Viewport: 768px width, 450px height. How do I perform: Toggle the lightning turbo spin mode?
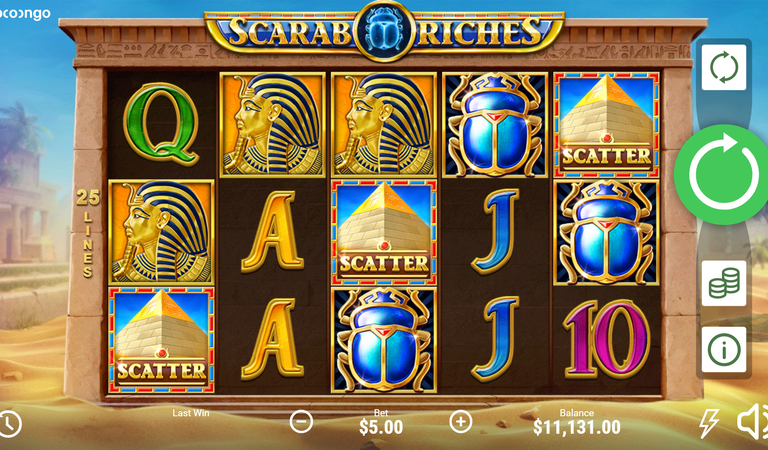tap(709, 423)
